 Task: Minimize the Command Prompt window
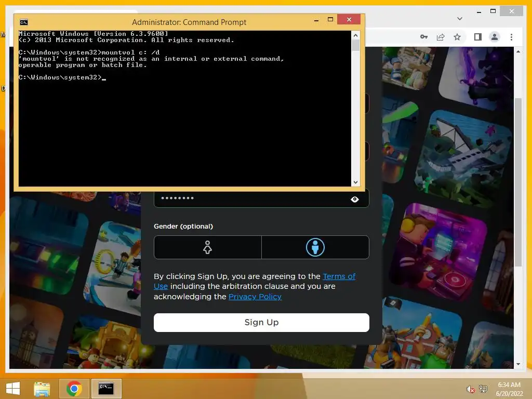coord(316,20)
